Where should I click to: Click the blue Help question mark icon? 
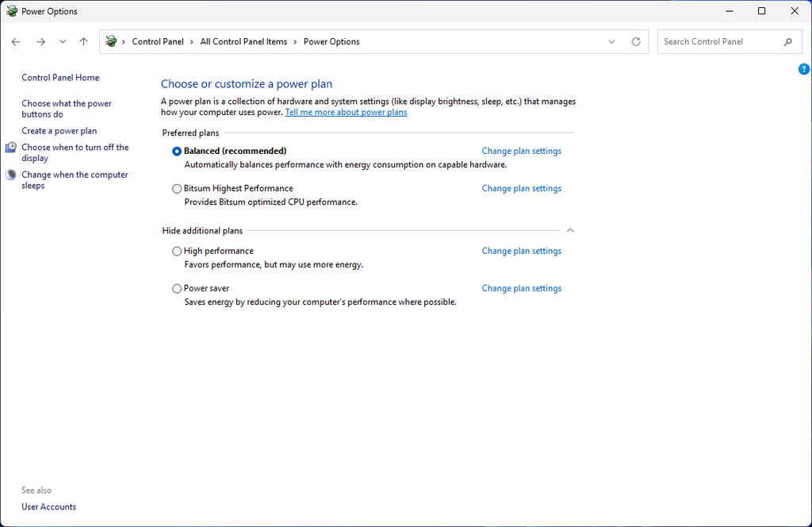[x=803, y=70]
